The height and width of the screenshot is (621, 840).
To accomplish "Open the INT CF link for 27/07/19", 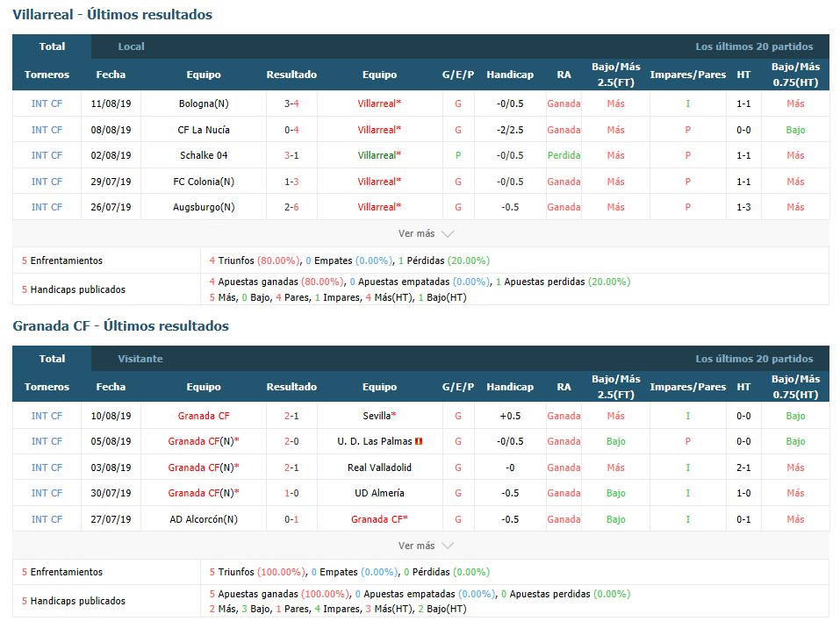I will [47, 519].
